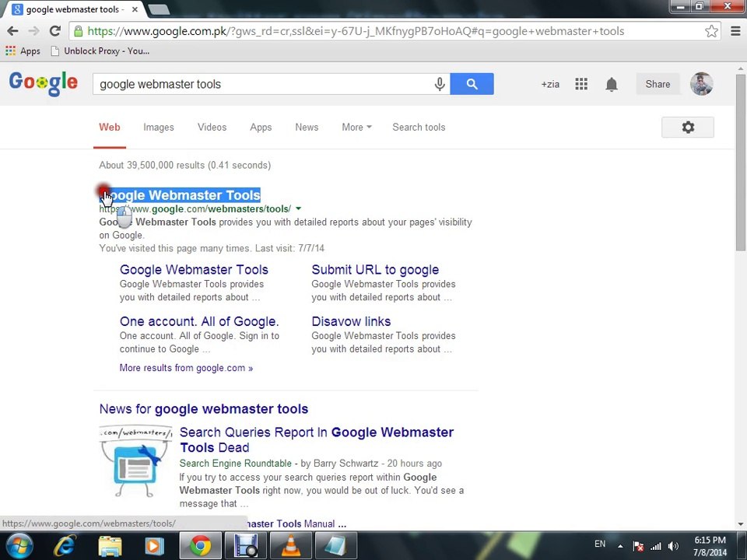
Task: Open the Unblock Proxy bookmark
Action: point(100,51)
